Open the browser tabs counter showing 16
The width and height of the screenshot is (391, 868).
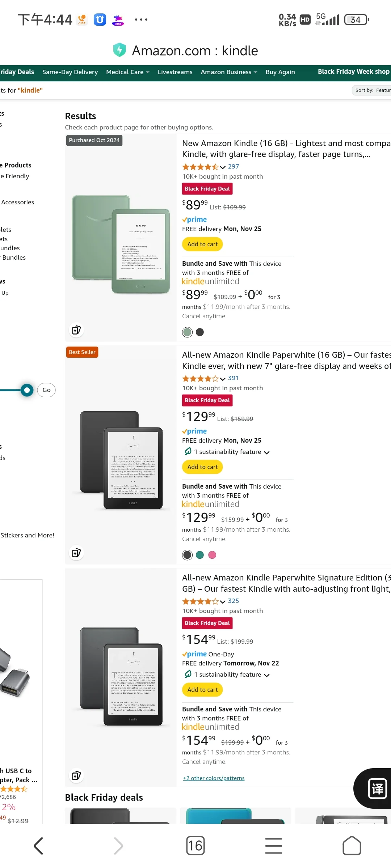[195, 846]
